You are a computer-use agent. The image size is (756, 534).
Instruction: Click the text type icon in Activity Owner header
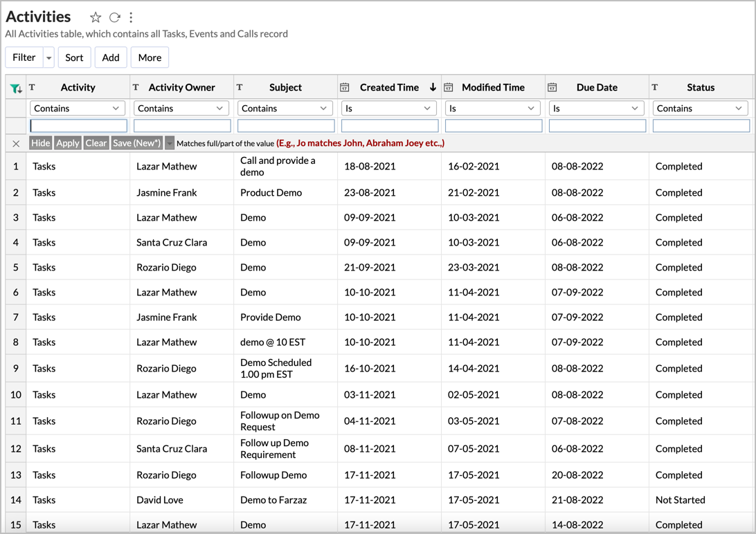coord(136,87)
